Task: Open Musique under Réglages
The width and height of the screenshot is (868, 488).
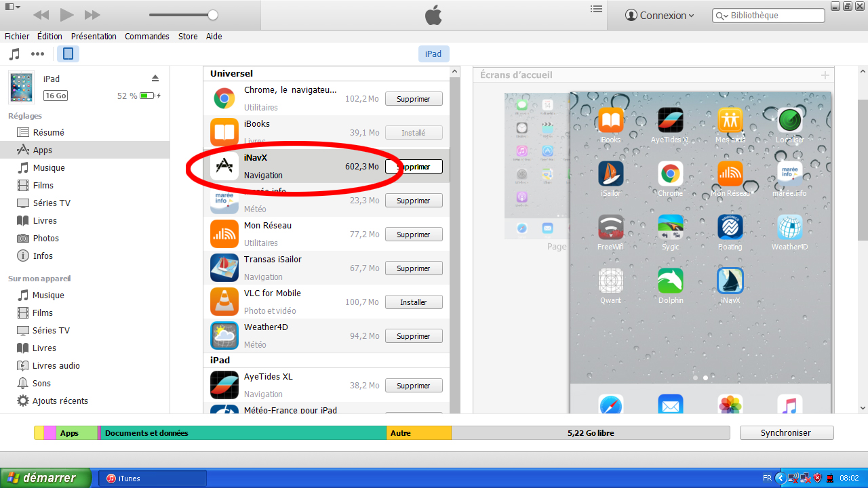Action: 49,168
